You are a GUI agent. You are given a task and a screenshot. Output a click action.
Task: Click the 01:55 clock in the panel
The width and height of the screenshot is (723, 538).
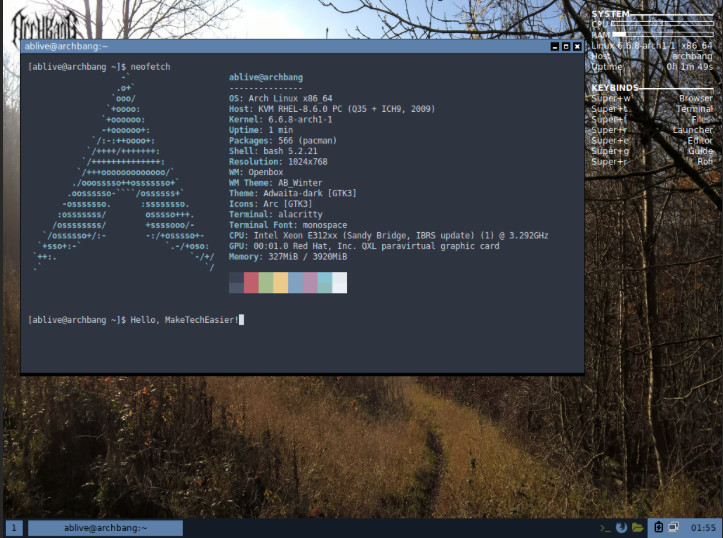(x=703, y=528)
